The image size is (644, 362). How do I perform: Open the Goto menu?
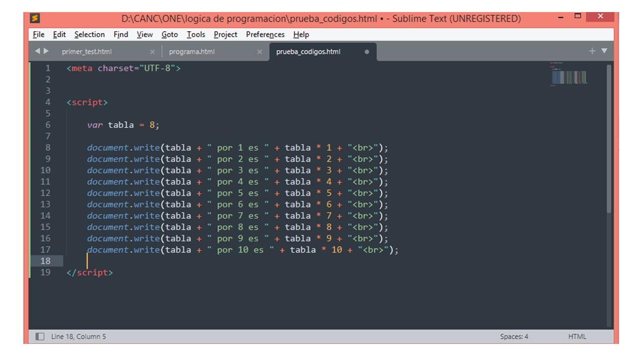click(170, 34)
